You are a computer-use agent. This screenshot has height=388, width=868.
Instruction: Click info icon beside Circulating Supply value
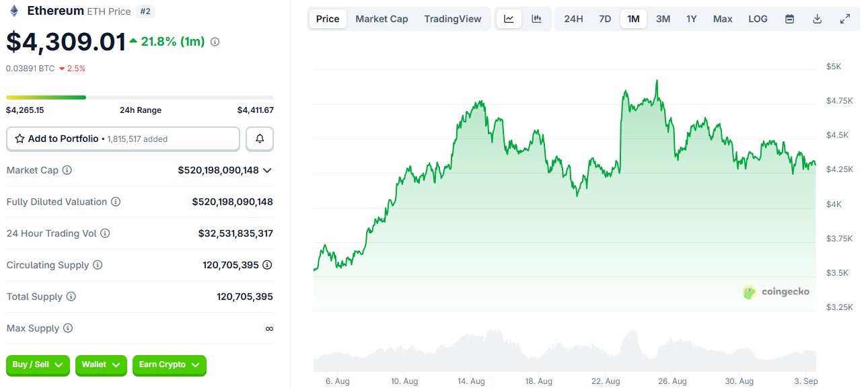pos(267,265)
